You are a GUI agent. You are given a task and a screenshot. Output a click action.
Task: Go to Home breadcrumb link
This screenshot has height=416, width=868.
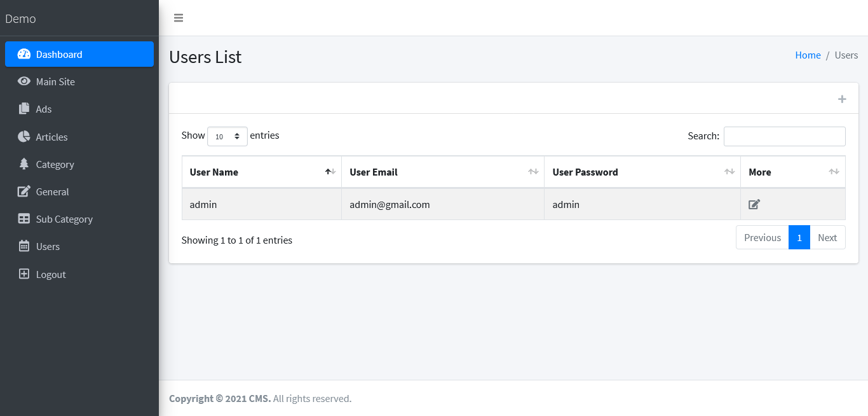coord(808,55)
